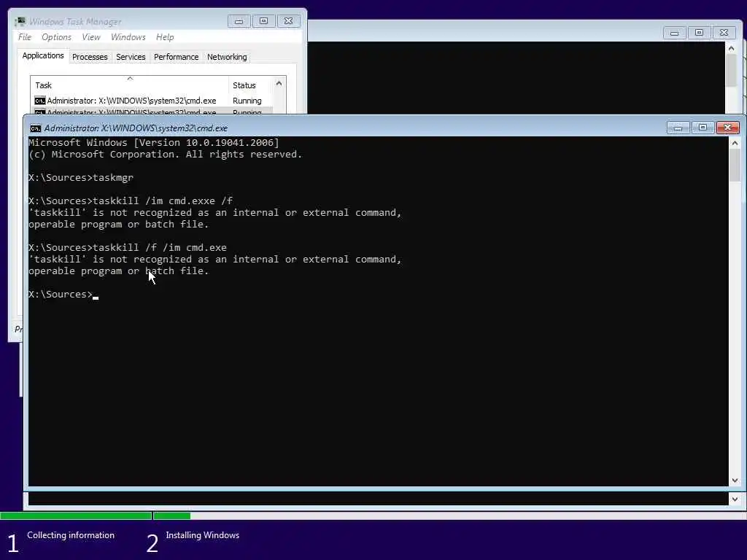Switch to the Processes tab
Screen dimensions: 747x560
click(x=90, y=57)
